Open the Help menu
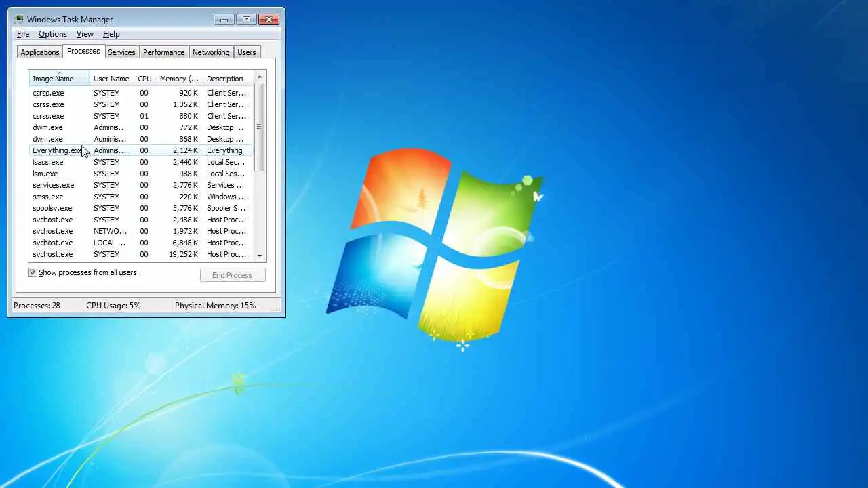The width and height of the screenshot is (868, 488). click(x=111, y=34)
